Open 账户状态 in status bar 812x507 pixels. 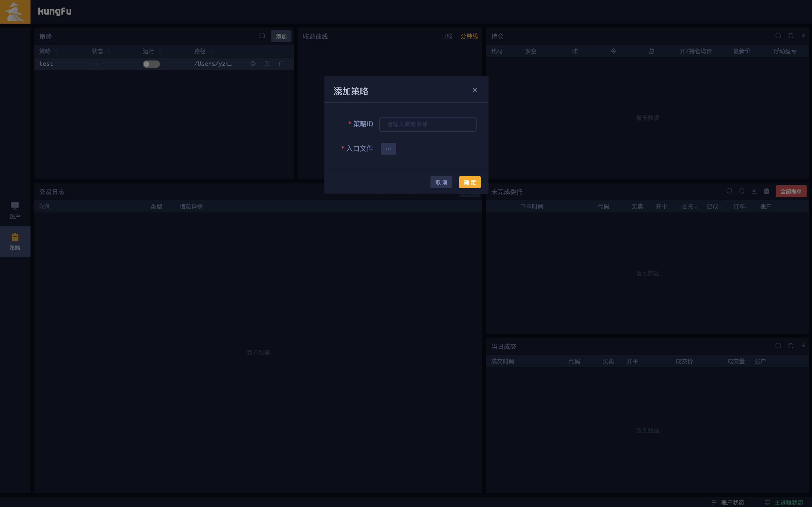(x=728, y=502)
